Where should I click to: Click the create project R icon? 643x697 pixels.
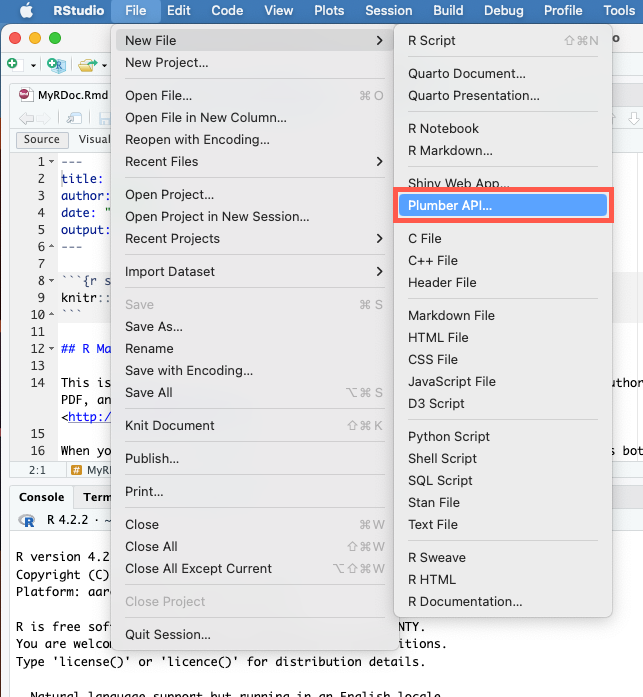click(56, 65)
